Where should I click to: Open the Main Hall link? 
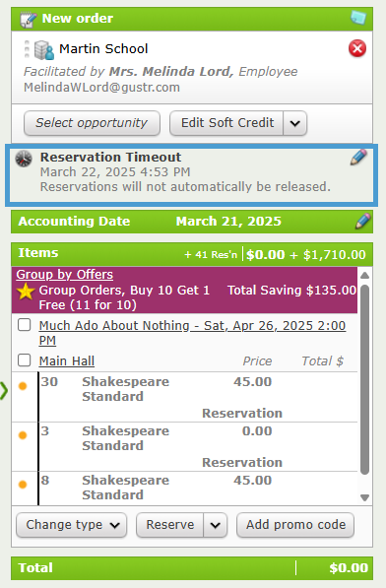coord(67,360)
